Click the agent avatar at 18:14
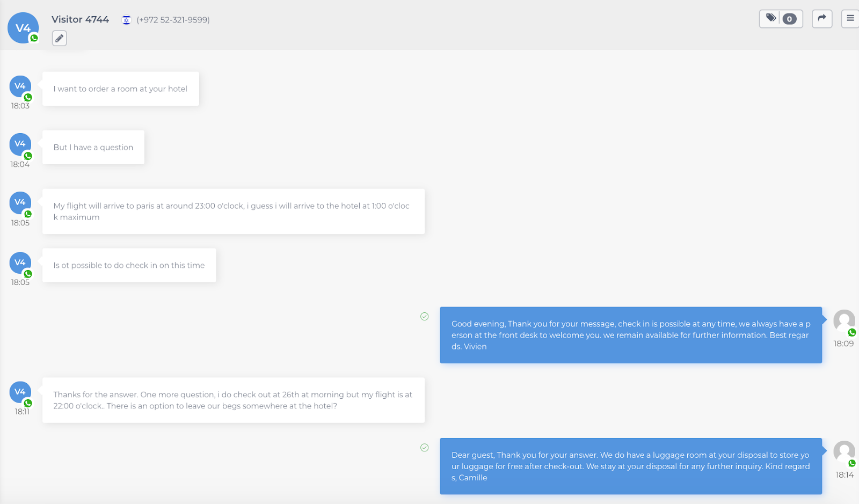This screenshot has width=859, height=504. [x=843, y=452]
